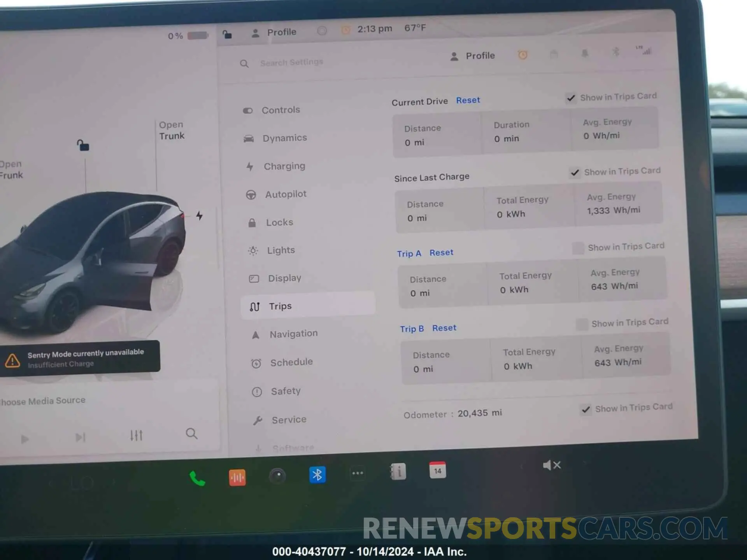Uncheck Show in Trips Card for Since Last Charge
Image resolution: width=747 pixels, height=560 pixels.
575,173
